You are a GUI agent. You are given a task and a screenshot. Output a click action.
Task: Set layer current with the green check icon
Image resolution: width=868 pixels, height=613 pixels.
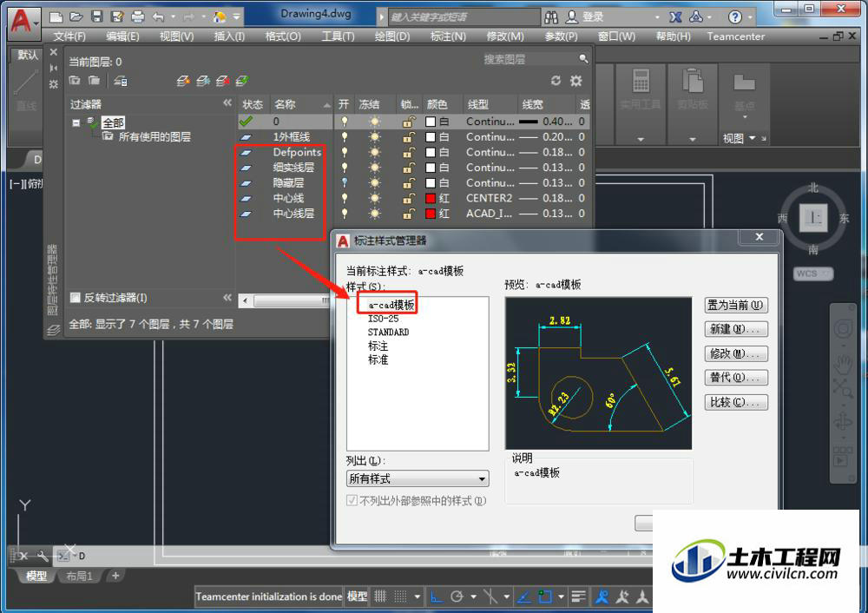242,81
